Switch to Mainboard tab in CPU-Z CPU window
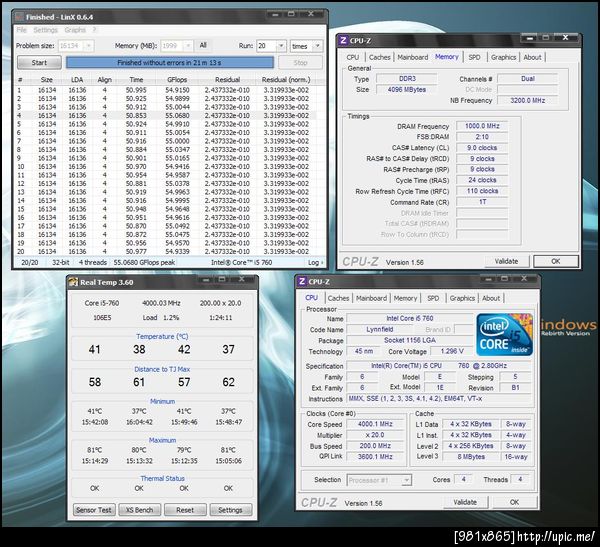Image resolution: width=600 pixels, height=547 pixels. tap(371, 298)
